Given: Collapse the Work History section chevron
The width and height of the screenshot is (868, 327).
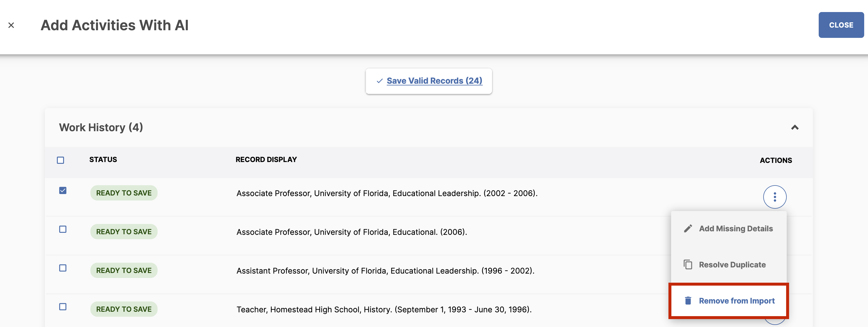Looking at the screenshot, I should [x=795, y=127].
